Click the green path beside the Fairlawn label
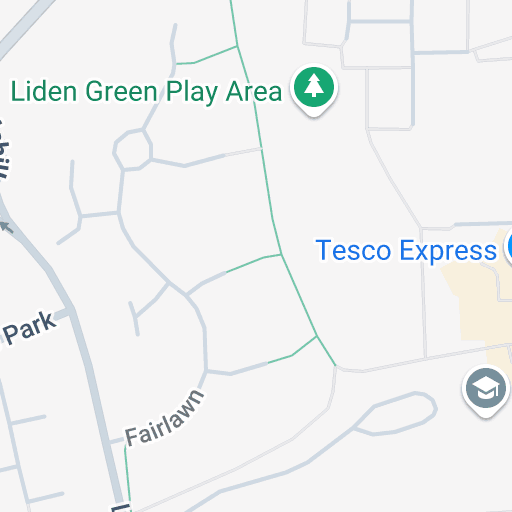 (x=127, y=477)
